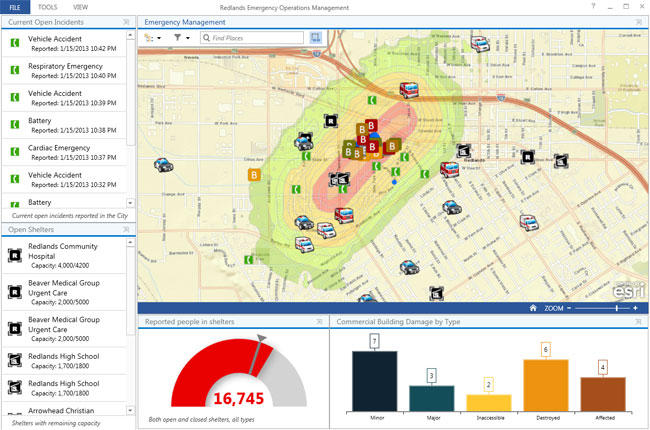Click shelter marker at map's bottom edge
Viewport: 650px width, 430px height.
click(436, 293)
